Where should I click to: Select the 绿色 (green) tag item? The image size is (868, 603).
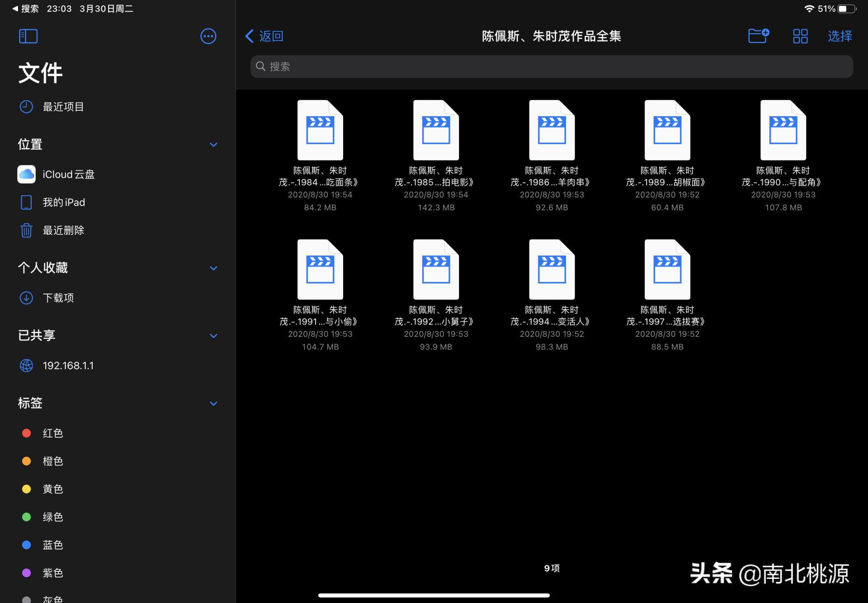52,517
